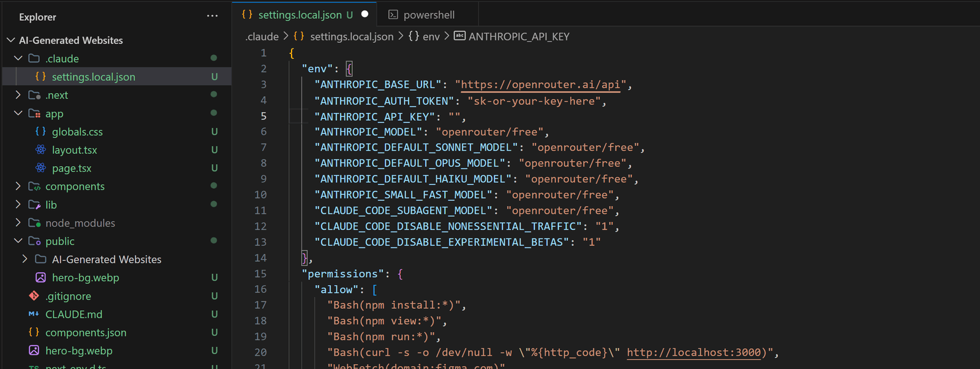980x369 pixels.
Task: Open the localhost:3000 link in line 20
Action: 693,352
